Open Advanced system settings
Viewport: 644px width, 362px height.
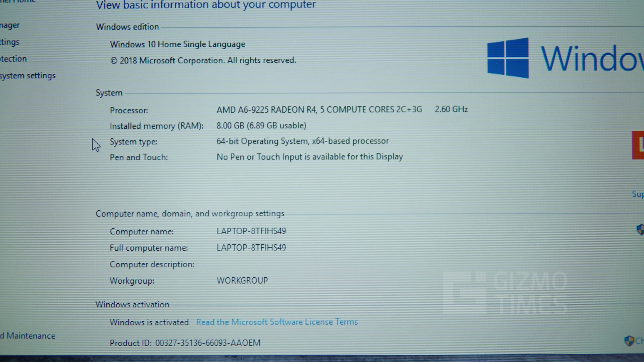(28, 75)
